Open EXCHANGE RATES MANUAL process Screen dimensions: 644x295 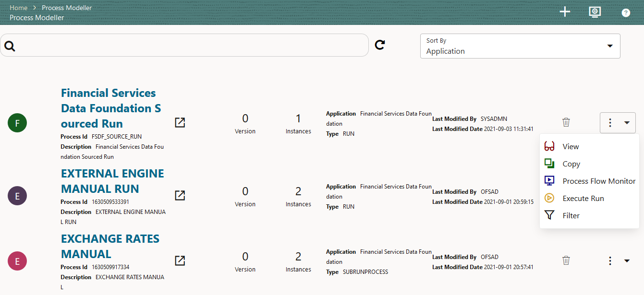coord(110,247)
